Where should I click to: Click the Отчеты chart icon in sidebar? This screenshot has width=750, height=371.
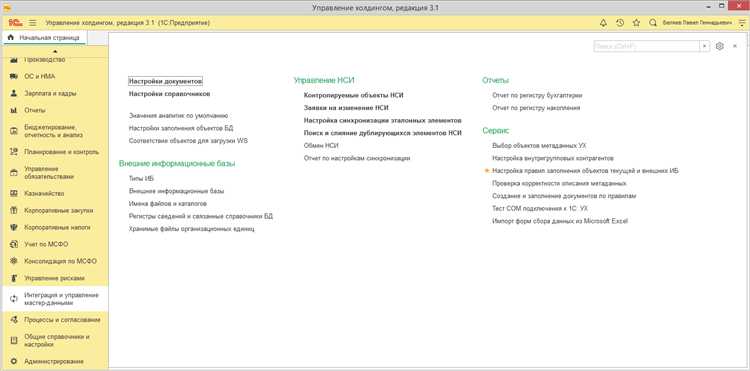pos(14,110)
